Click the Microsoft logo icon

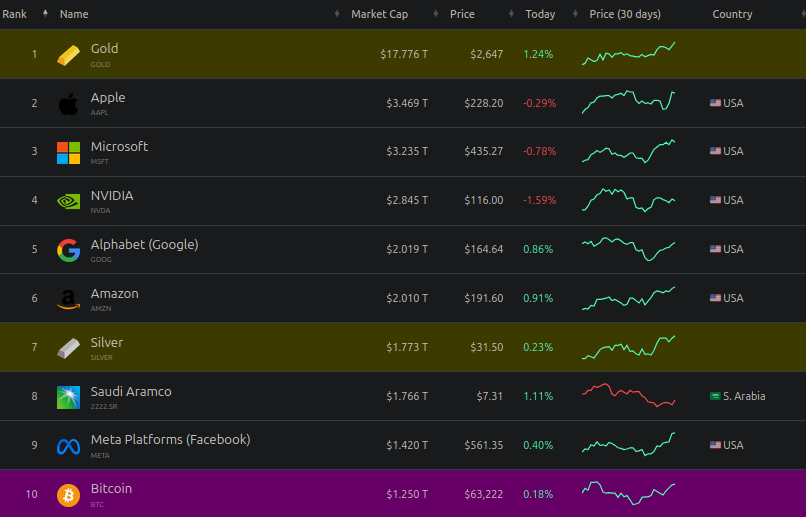[x=68, y=152]
